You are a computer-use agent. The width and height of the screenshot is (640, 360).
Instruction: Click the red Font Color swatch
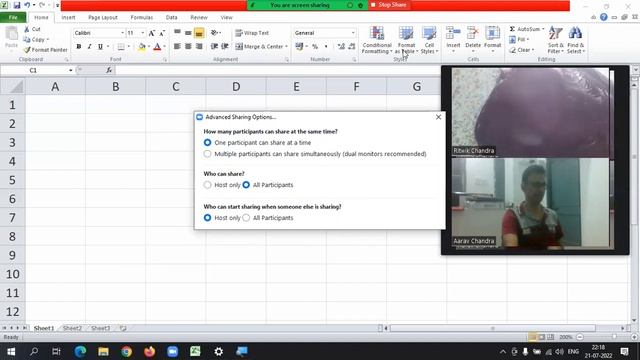[157, 47]
